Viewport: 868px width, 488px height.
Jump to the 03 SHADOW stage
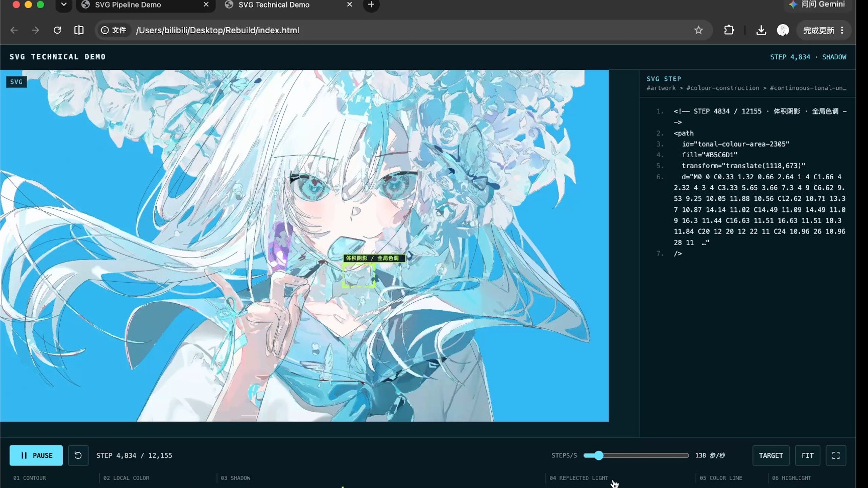(236, 478)
